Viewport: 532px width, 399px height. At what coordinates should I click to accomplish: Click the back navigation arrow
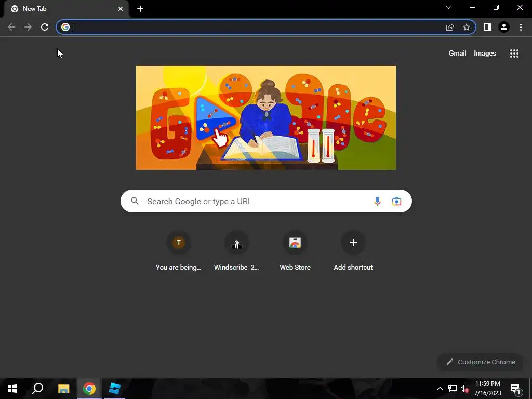(x=11, y=27)
